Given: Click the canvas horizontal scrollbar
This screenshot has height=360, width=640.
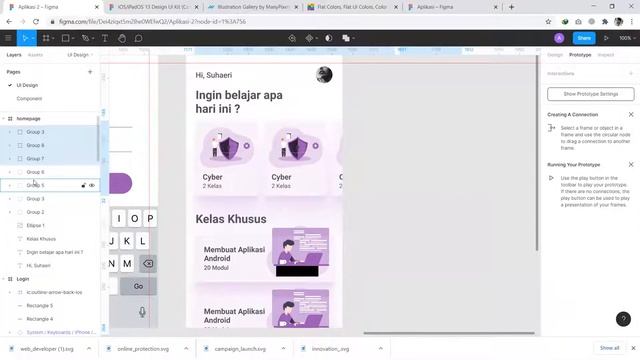Looking at the screenshot, I should 449,333.
